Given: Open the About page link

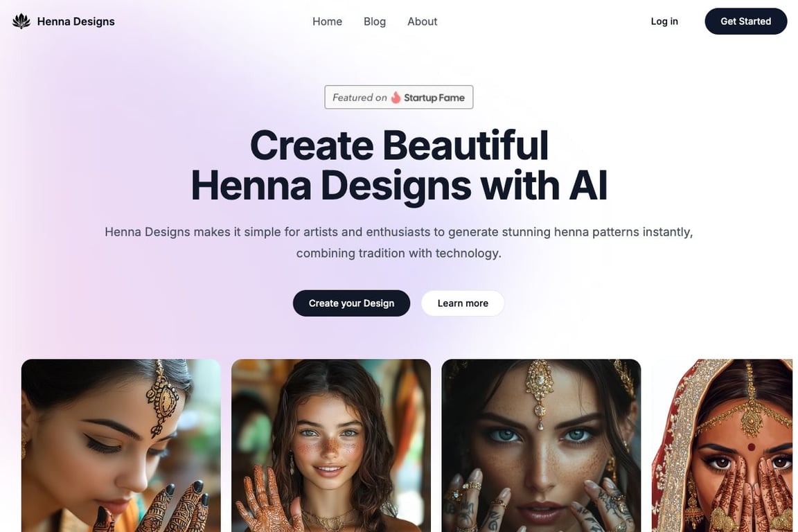Looking at the screenshot, I should [x=422, y=21].
